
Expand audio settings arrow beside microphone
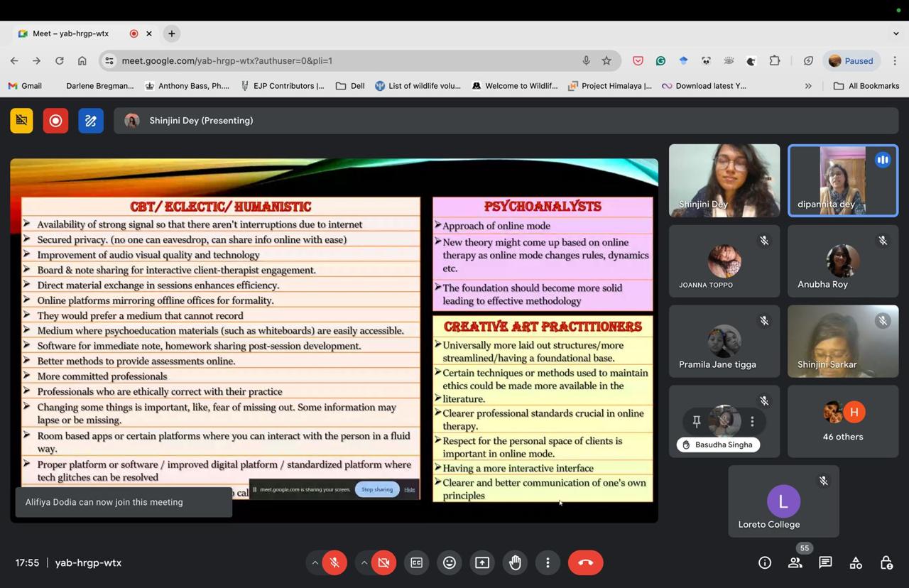pos(315,562)
